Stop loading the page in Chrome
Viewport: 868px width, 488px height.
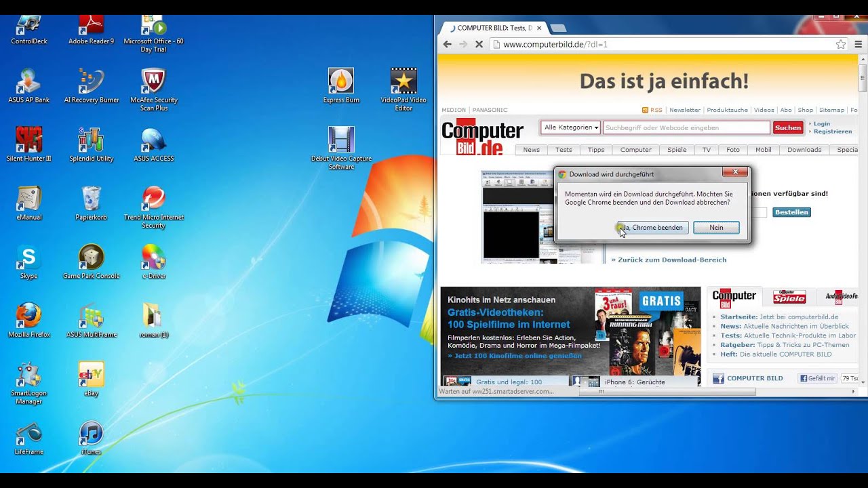(x=479, y=44)
